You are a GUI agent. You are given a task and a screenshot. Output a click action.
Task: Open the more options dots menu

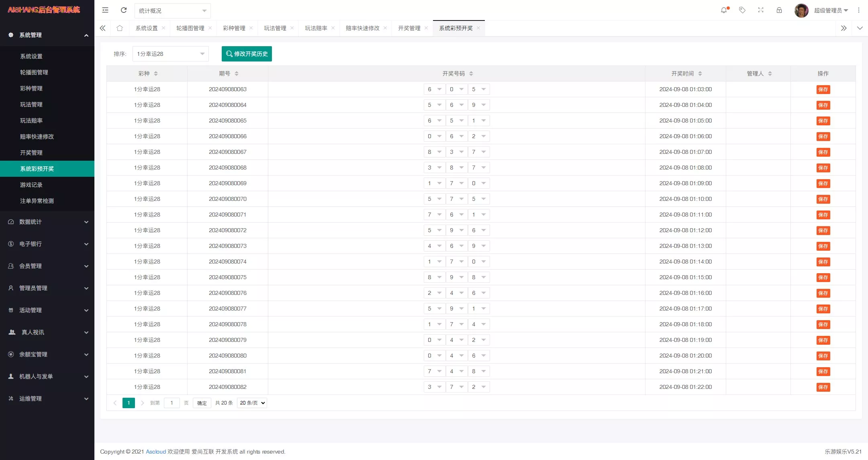[x=859, y=10]
